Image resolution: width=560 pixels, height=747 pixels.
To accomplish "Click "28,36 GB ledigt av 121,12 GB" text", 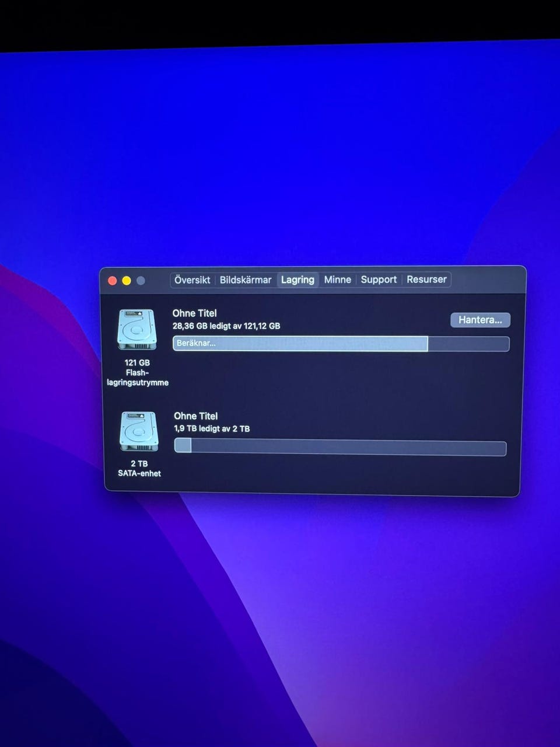I will click(226, 326).
